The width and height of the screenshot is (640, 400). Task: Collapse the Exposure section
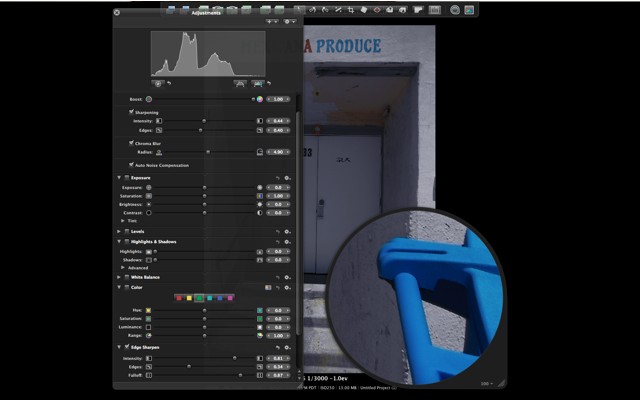pyautogui.click(x=119, y=178)
